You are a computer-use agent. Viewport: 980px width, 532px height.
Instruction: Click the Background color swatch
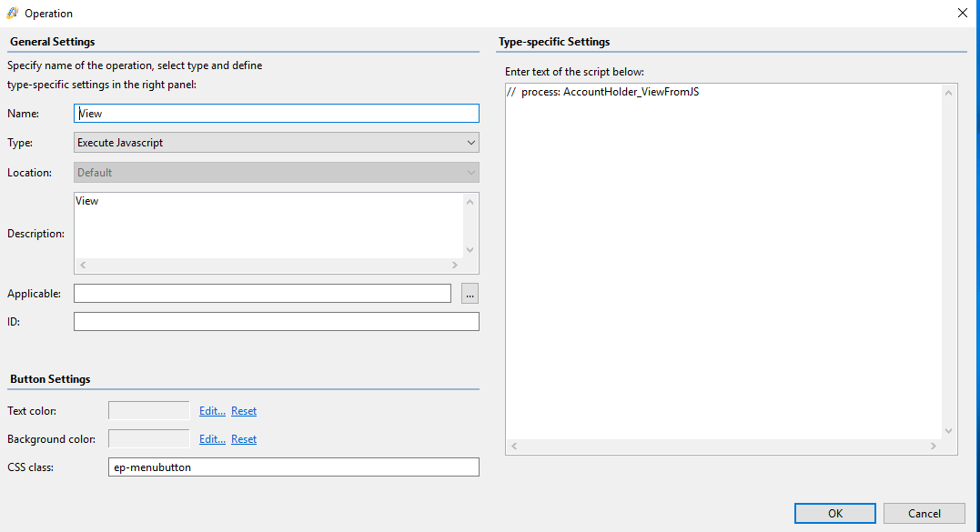148,439
